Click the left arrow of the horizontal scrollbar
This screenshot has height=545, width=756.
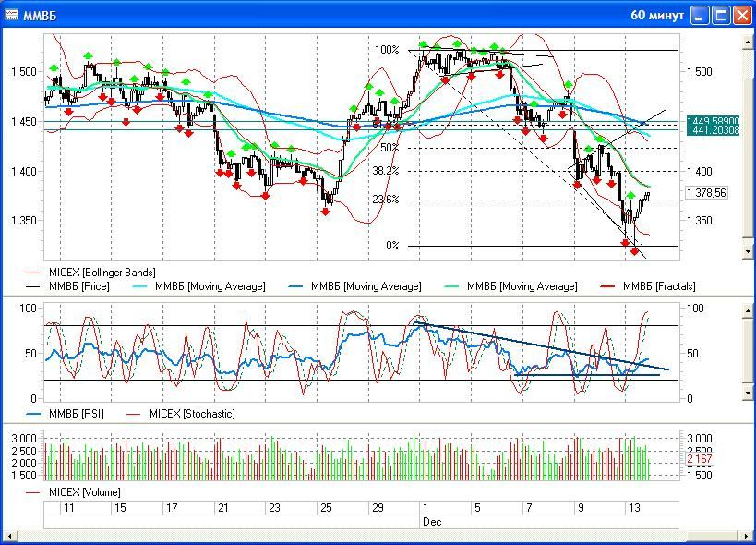[9, 536]
